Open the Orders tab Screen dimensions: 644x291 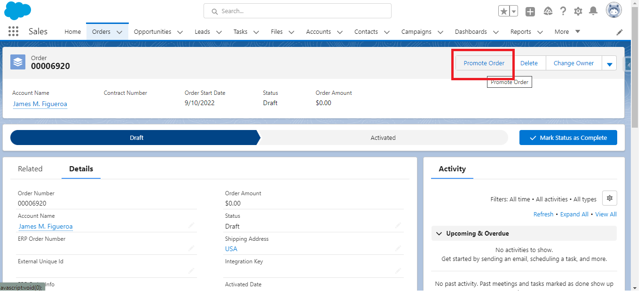(x=101, y=31)
